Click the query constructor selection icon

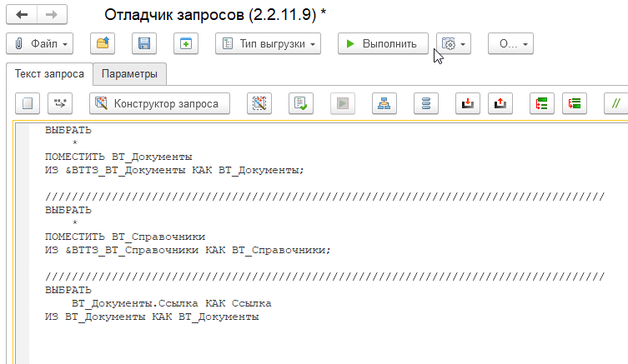(259, 103)
